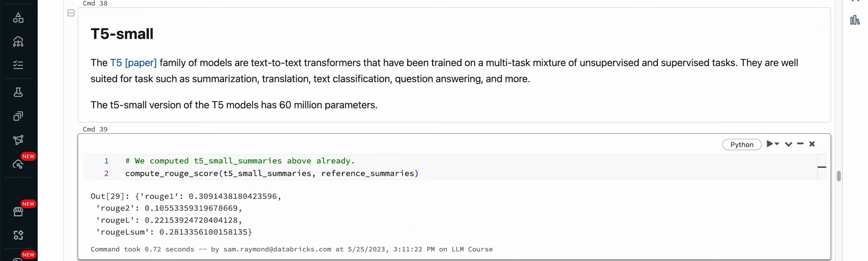Viewport: 868px width, 261px height.
Task: Expand the run options dropdown arrow
Action: click(x=777, y=144)
